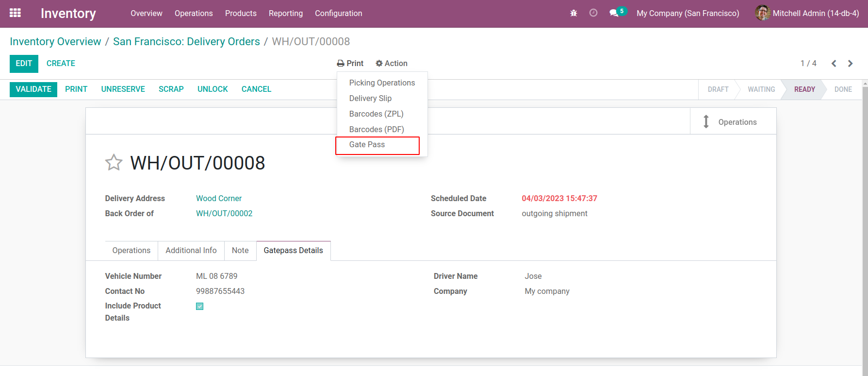868x376 pixels.
Task: Open Mitchell Admin user menu
Action: (x=807, y=13)
